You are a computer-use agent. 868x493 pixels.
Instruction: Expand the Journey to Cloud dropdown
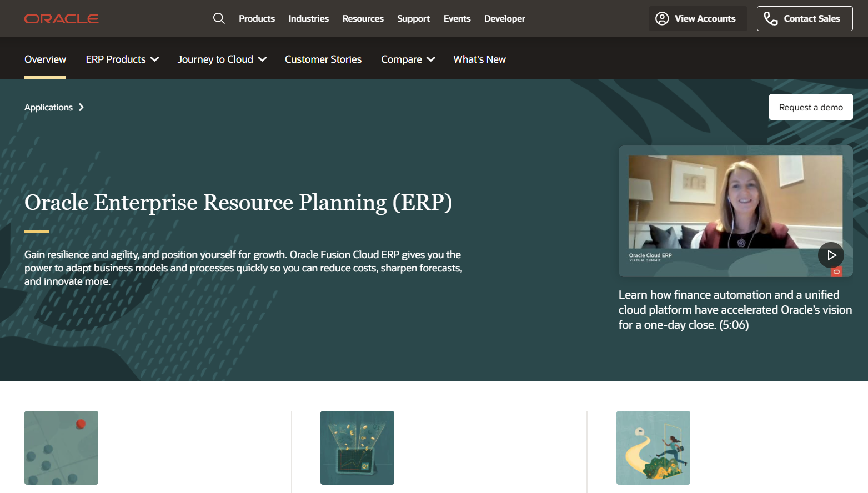coord(222,59)
